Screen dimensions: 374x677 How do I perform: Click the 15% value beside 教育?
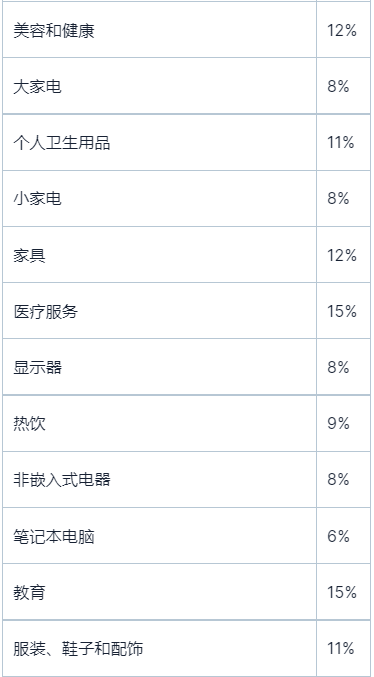tap(342, 592)
